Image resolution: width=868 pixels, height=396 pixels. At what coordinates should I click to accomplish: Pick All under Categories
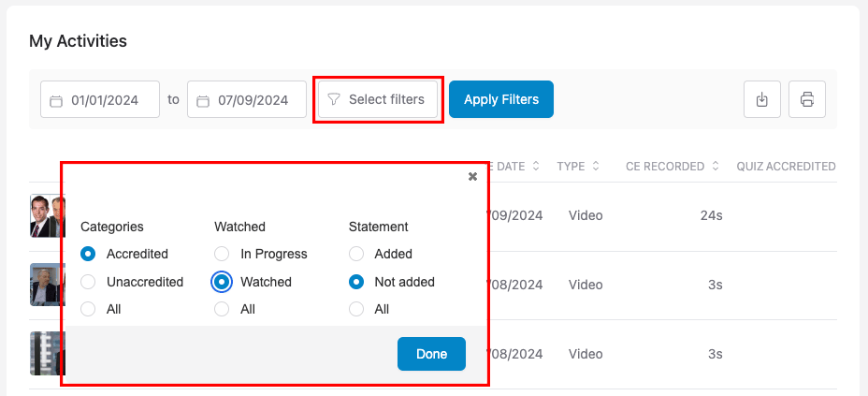pyautogui.click(x=89, y=309)
